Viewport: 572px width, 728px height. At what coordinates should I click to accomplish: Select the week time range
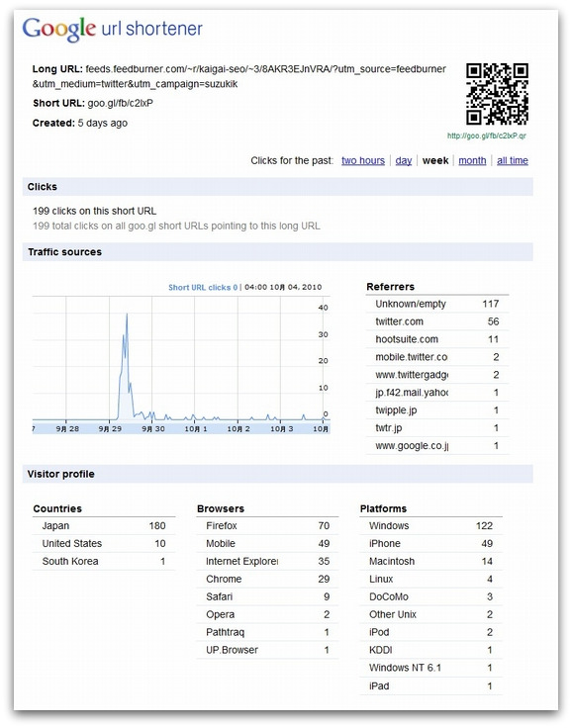[x=435, y=160]
